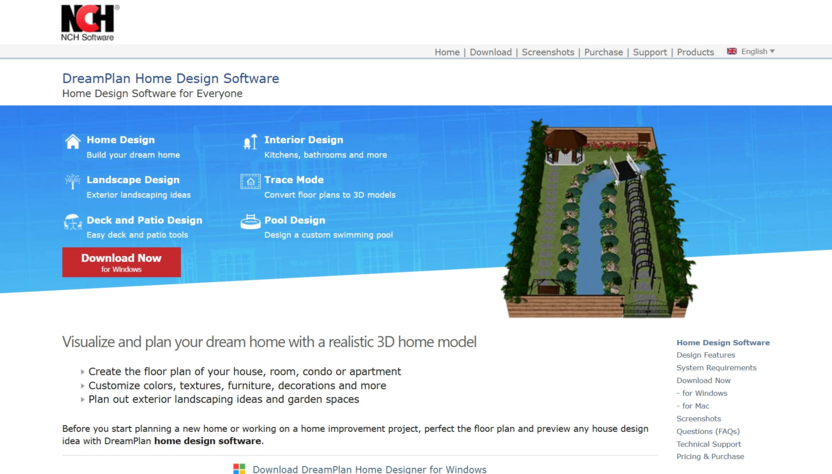Click bullet 'Create the floor plan of your house'
Viewport: 832px width, 474px height.
pos(245,372)
